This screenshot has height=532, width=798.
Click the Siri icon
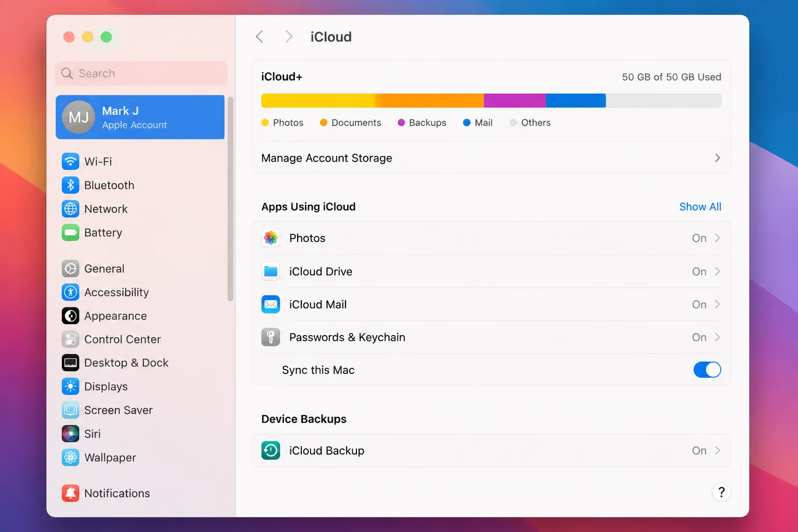point(71,434)
